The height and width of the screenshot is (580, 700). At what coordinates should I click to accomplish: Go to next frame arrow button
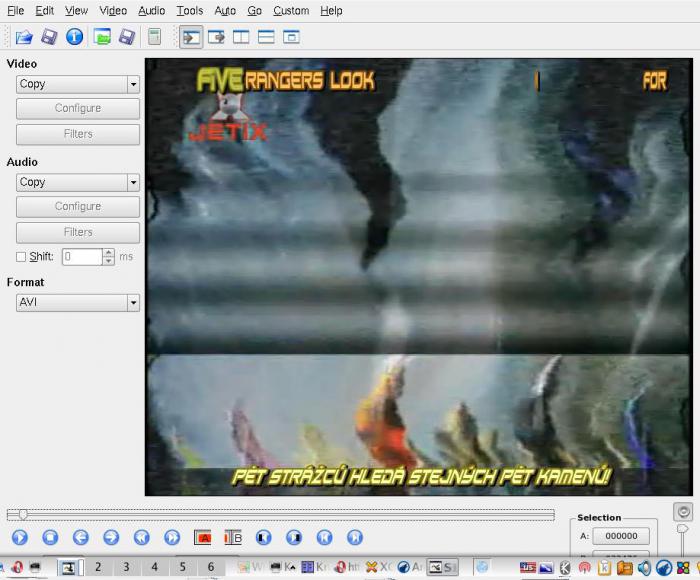pyautogui.click(x=111, y=537)
